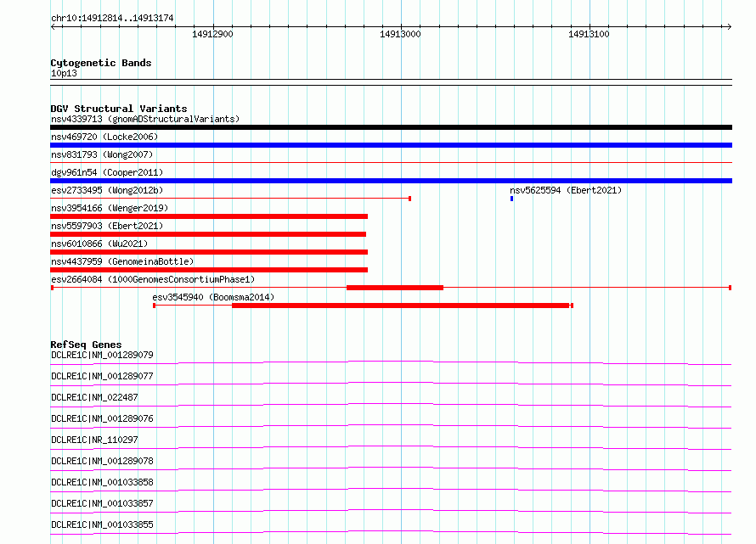Select transcript DCLRE1C|NM_001033857

pos(102,503)
